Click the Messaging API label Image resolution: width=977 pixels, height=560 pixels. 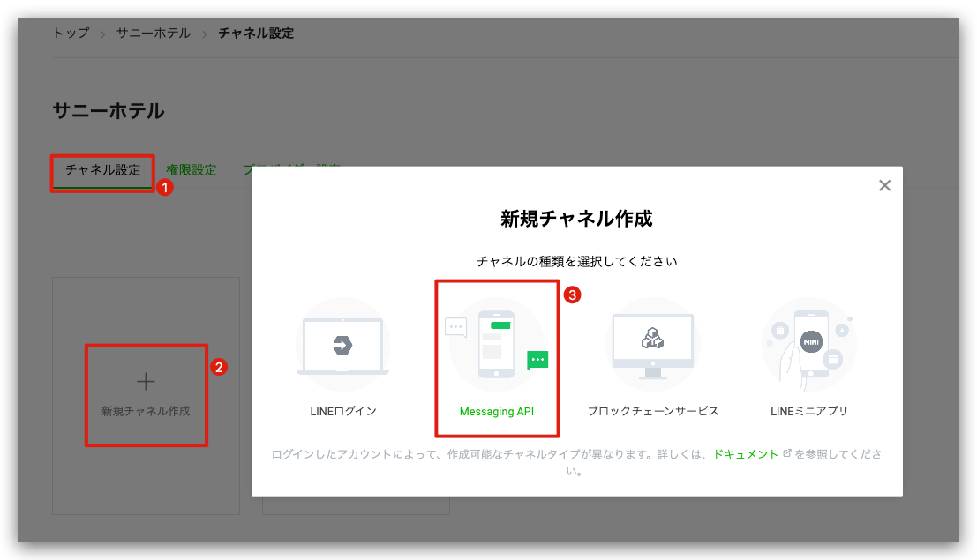pyautogui.click(x=497, y=412)
